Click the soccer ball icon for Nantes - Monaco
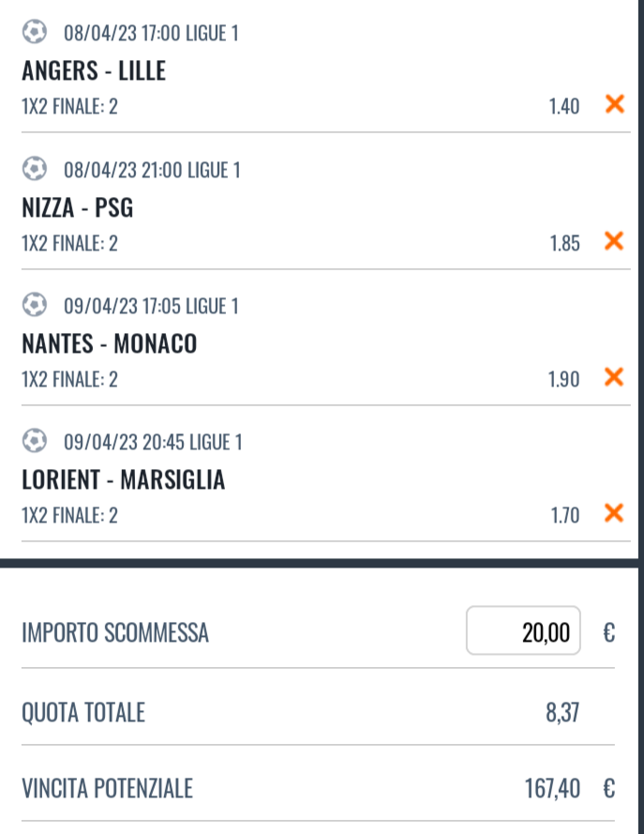Viewport: 644px width, 834px height. (35, 305)
